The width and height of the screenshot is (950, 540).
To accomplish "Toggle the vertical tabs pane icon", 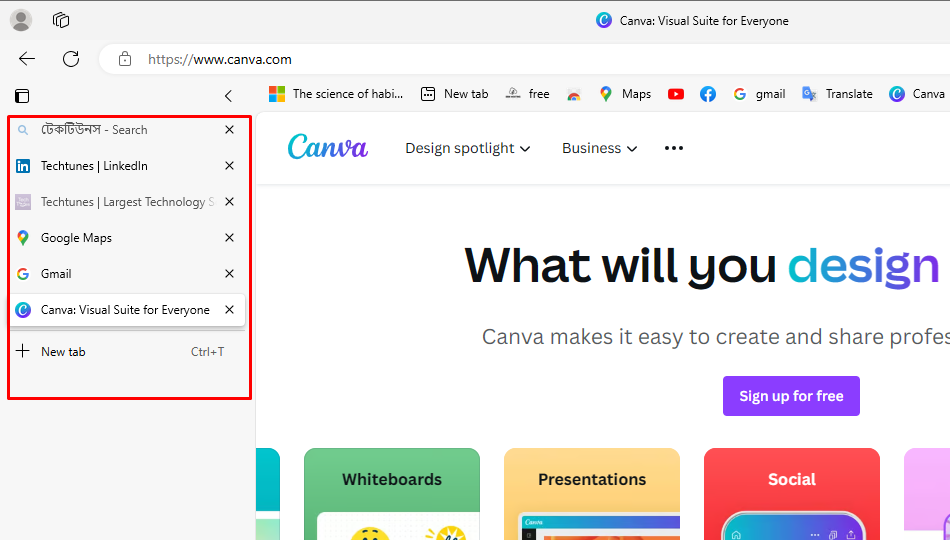I will coord(22,96).
